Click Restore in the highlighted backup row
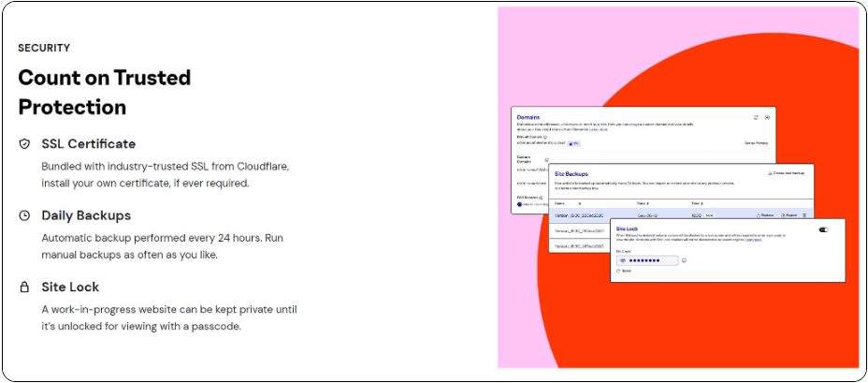 [x=764, y=215]
